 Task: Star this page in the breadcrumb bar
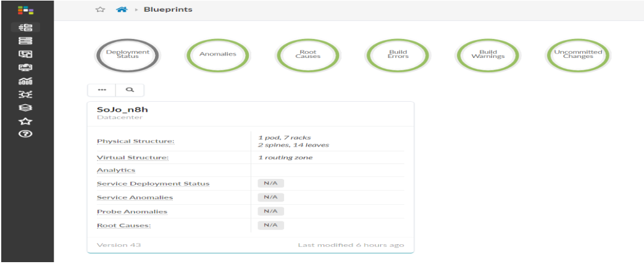[100, 10]
